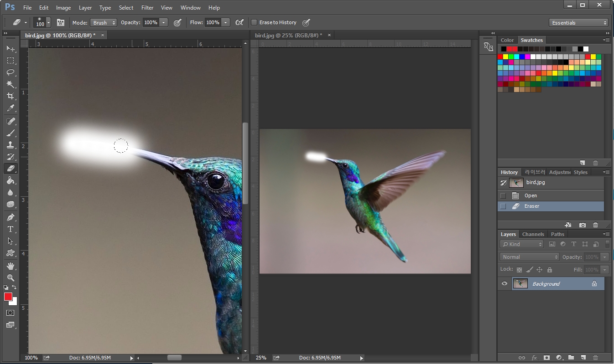Create a new layer group folder

point(571,358)
